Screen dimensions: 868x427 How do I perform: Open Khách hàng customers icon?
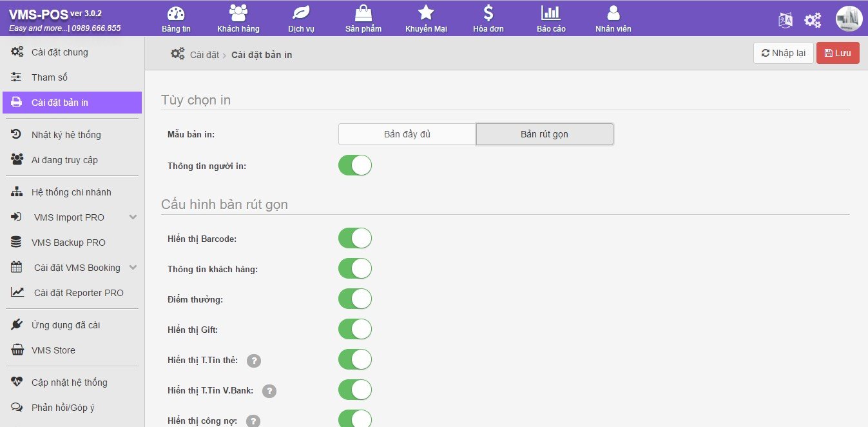238,14
